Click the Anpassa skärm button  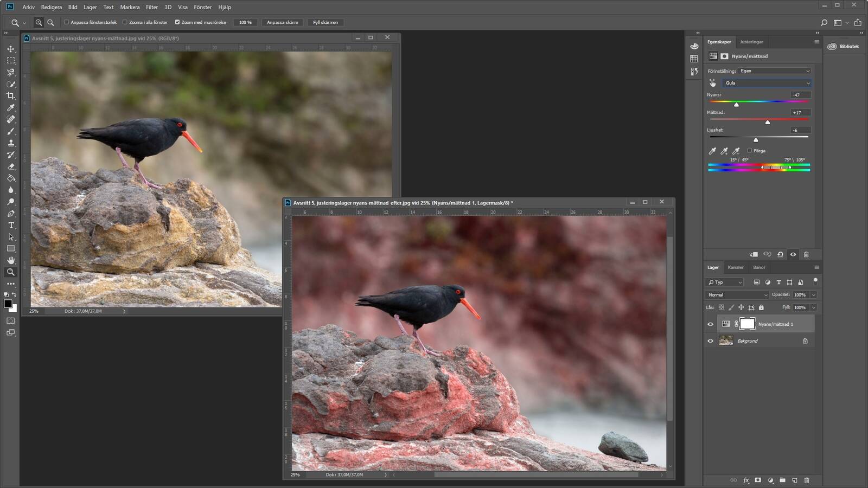tap(282, 22)
